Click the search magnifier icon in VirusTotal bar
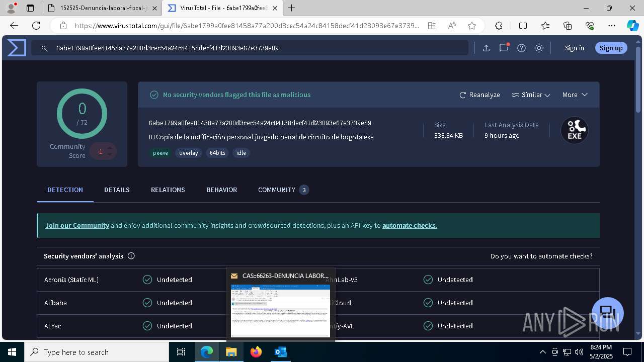 pos(44,48)
